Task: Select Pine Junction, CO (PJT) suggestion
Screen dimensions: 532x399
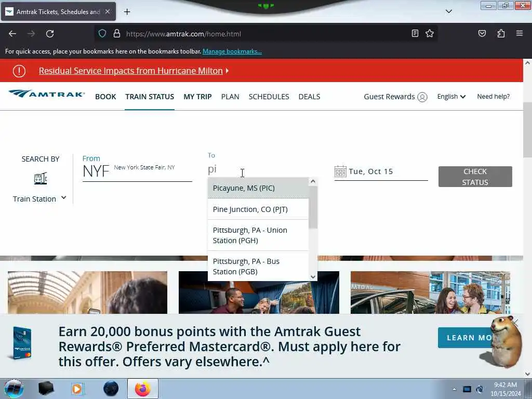Action: click(x=258, y=209)
